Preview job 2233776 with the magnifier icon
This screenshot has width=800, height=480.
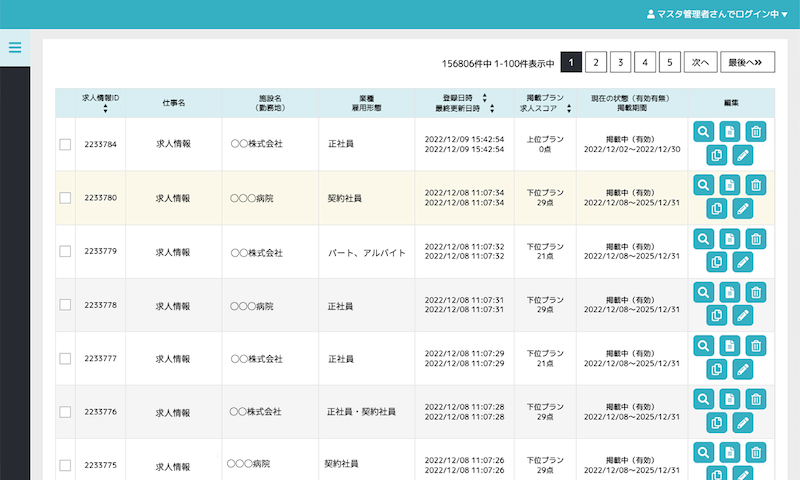[704, 399]
